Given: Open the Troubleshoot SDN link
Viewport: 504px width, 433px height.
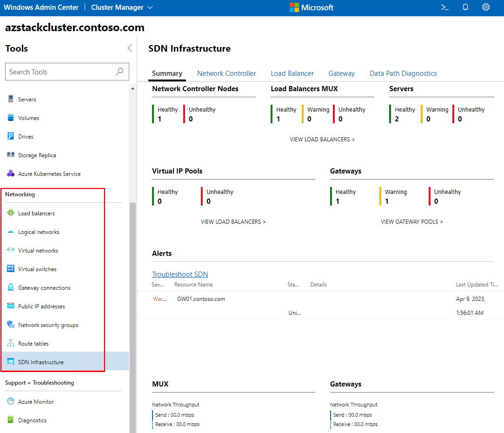Looking at the screenshot, I should [180, 274].
